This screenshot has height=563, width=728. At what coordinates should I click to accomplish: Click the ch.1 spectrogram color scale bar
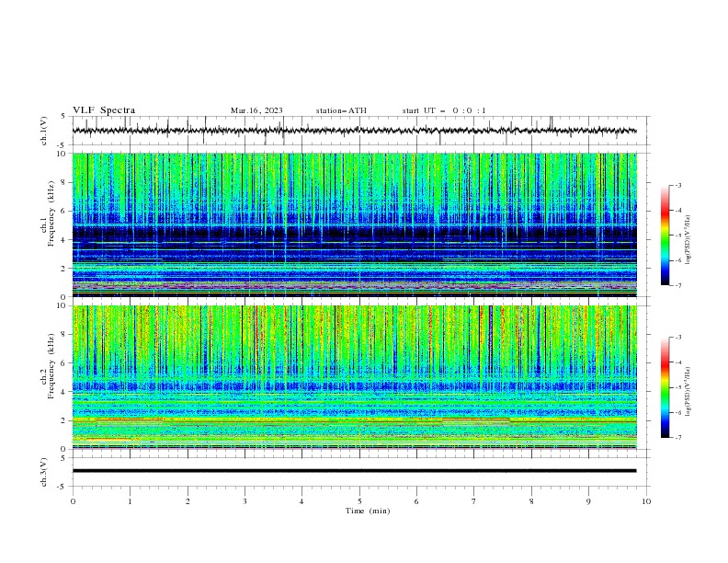click(665, 236)
